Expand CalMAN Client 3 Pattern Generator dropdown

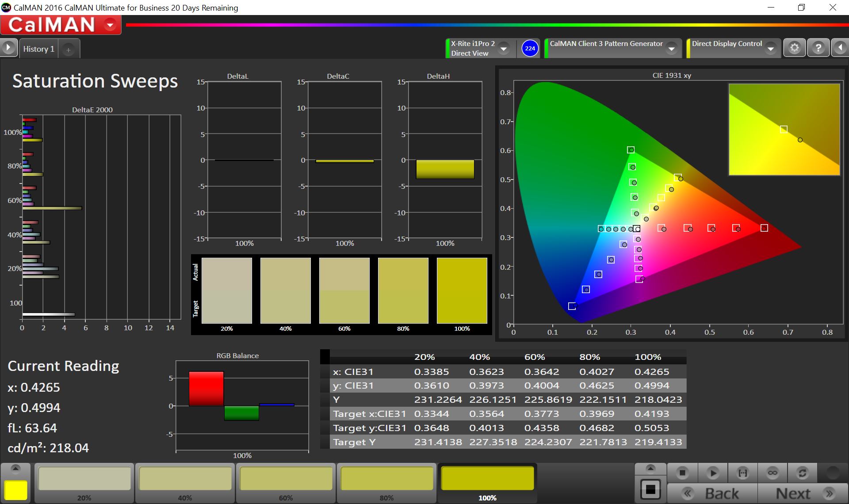(x=671, y=49)
